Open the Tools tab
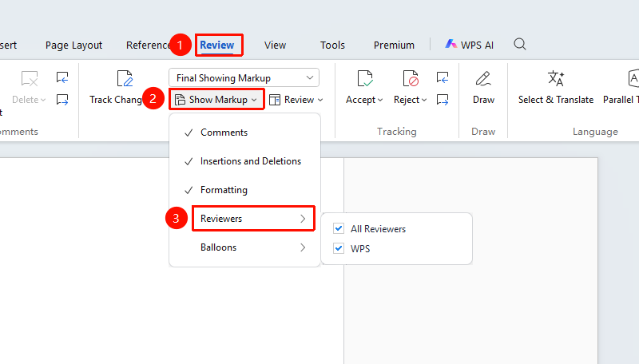Viewport: 639px width, 364px height. [332, 45]
